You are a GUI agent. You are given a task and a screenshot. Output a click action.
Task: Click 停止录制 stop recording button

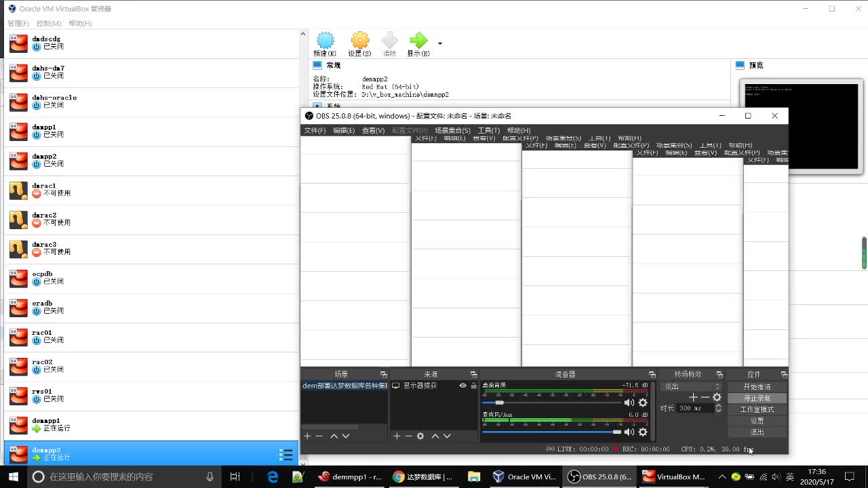[757, 398]
